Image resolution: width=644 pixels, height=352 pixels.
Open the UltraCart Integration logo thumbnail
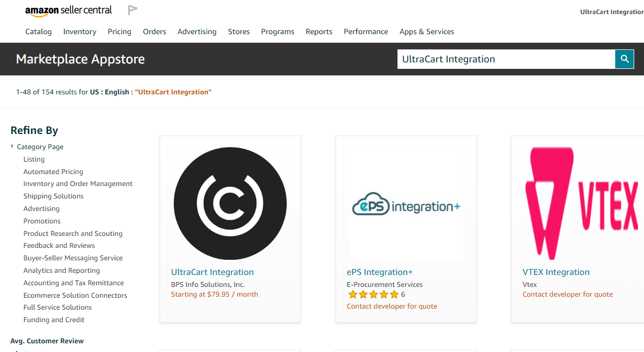coord(230,203)
